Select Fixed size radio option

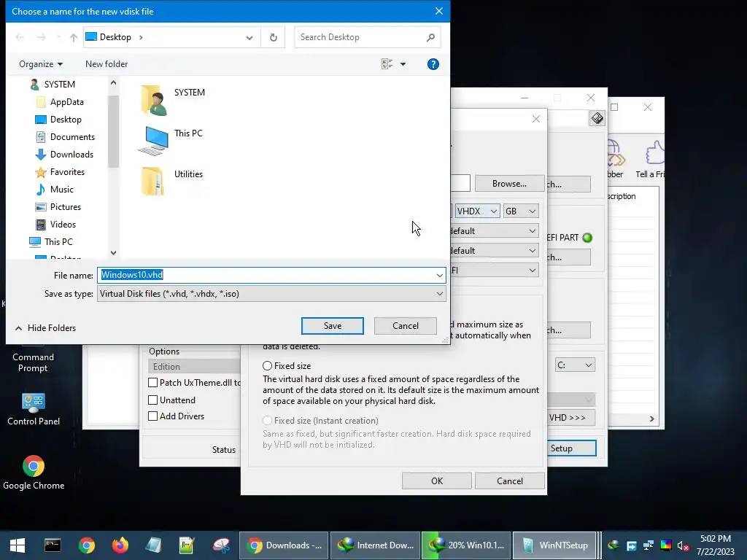coord(267,366)
